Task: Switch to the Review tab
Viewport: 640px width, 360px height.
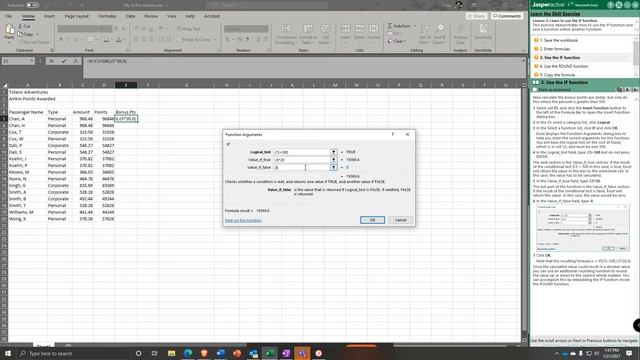Action: coord(151,16)
